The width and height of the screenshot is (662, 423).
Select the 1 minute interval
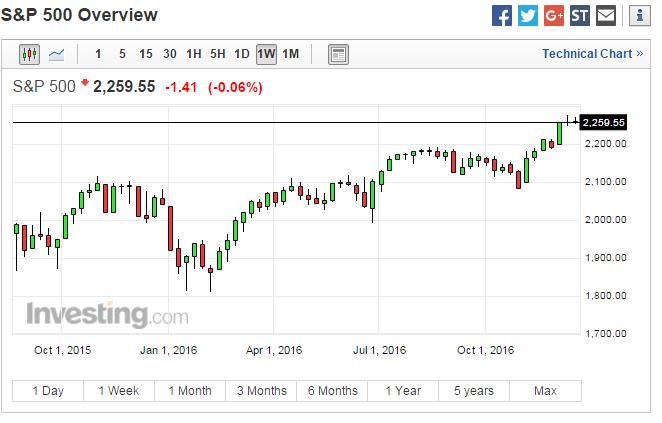click(x=98, y=54)
